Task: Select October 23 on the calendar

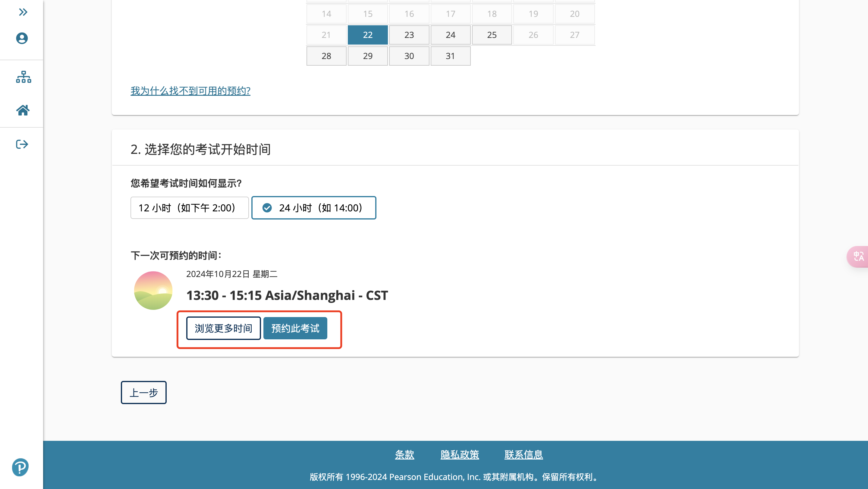Action: [x=409, y=35]
